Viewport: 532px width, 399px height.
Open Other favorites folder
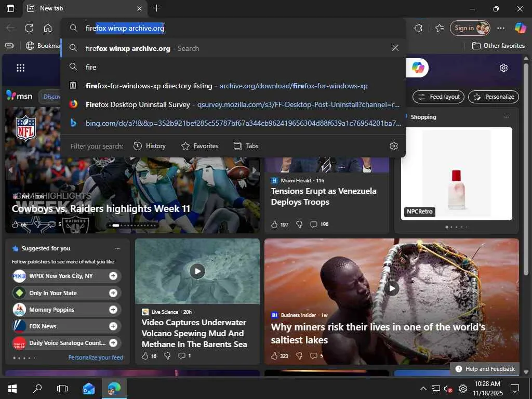[498, 46]
